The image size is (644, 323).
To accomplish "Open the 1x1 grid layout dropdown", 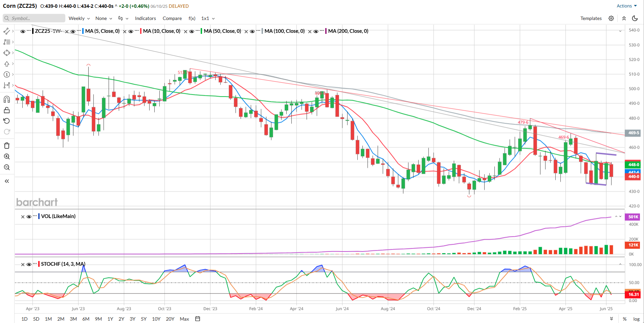I will [x=208, y=18].
